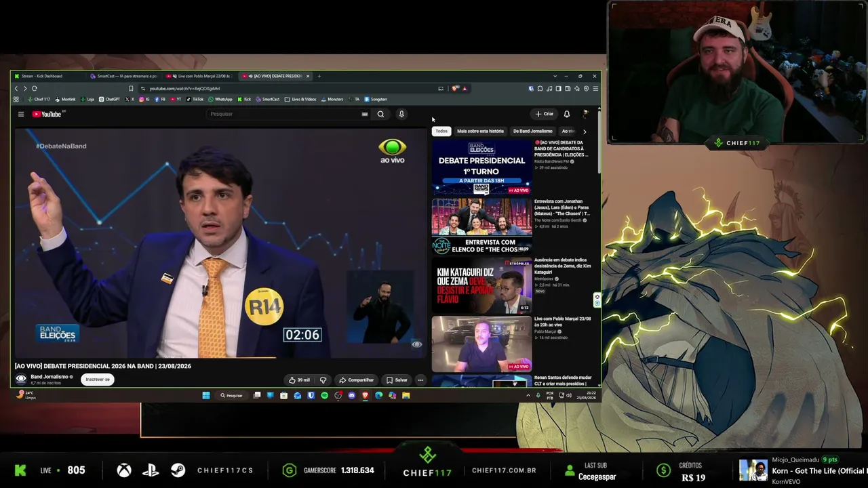Open more actions ellipsis under the video

pos(420,380)
